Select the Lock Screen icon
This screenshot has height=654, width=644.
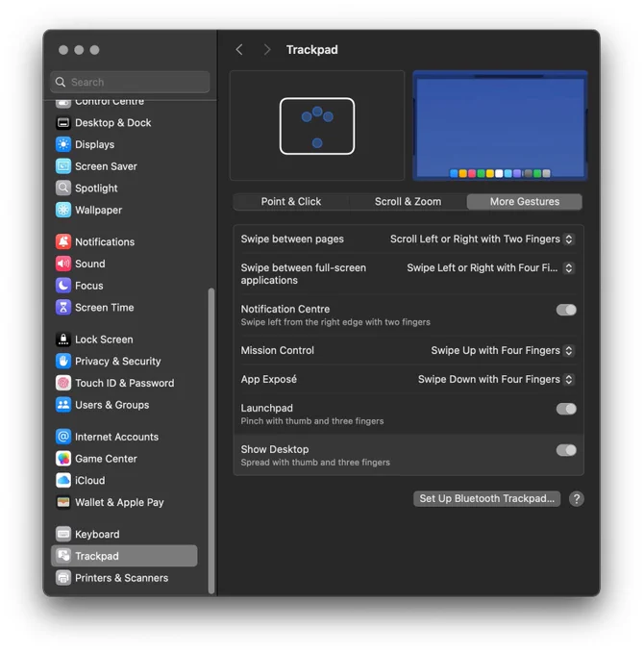point(62,340)
